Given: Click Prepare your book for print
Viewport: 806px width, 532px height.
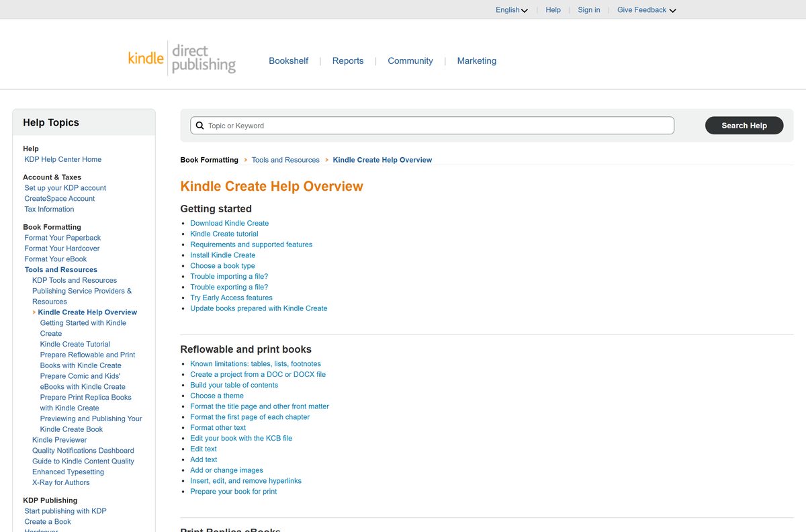Looking at the screenshot, I should pyautogui.click(x=234, y=492).
